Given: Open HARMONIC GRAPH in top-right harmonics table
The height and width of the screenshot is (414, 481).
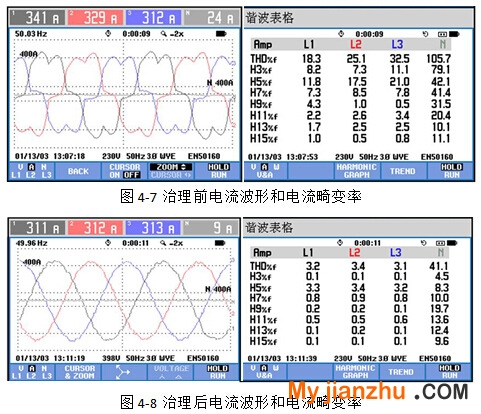Looking at the screenshot, I should [x=357, y=171].
